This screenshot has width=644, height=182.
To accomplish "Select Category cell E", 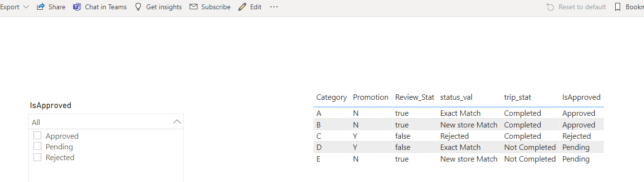I will pos(318,159).
